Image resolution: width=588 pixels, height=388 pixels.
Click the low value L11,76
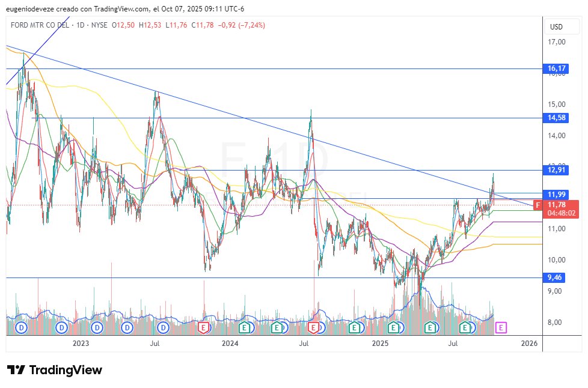click(176, 25)
